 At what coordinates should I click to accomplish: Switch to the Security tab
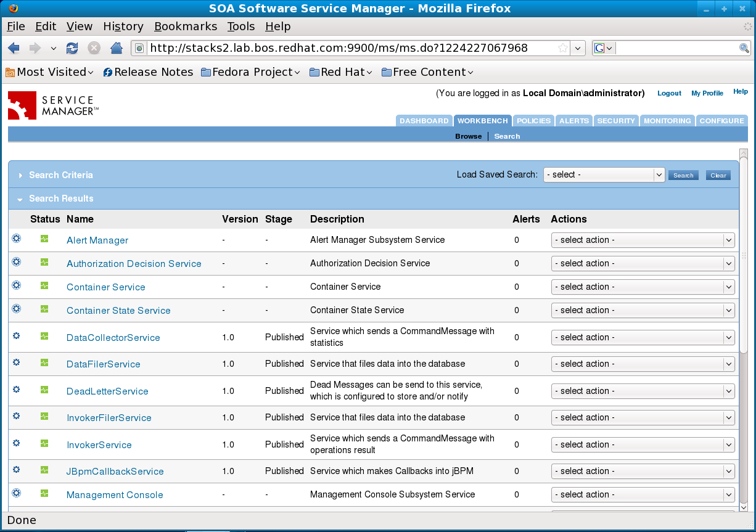click(x=616, y=121)
